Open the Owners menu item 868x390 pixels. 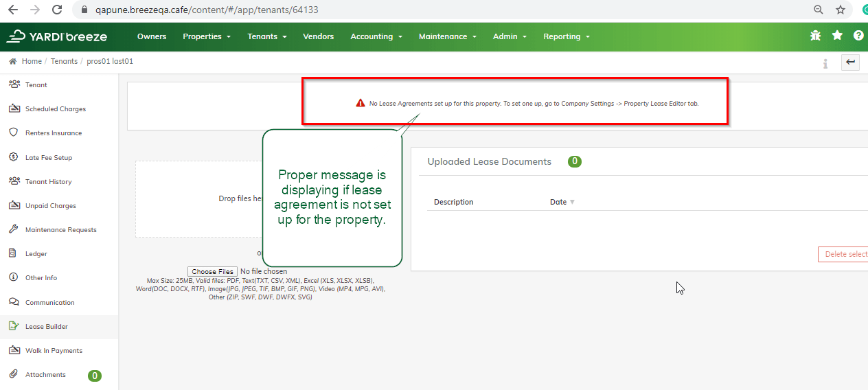(x=152, y=36)
